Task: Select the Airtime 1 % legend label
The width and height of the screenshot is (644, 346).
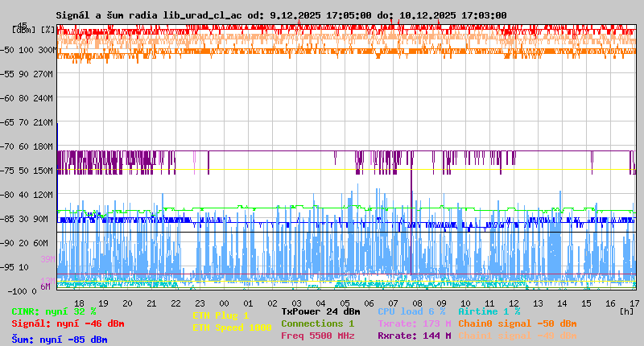Action: coord(489,311)
